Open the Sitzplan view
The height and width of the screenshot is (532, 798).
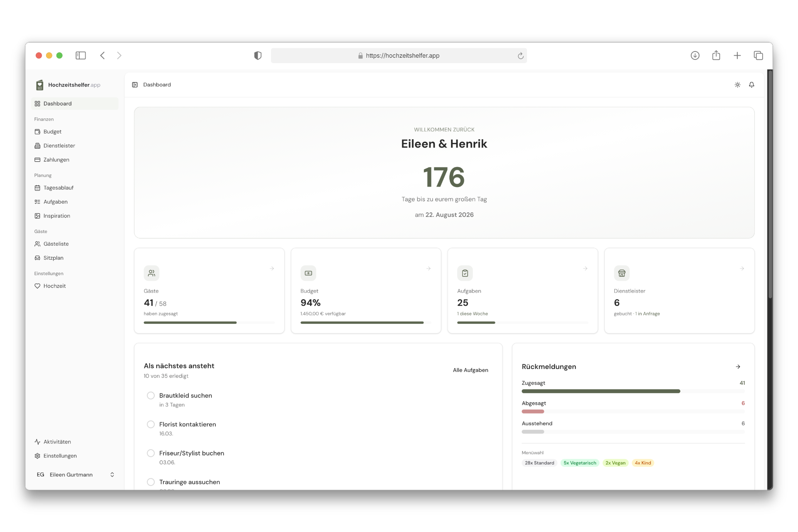[54, 258]
